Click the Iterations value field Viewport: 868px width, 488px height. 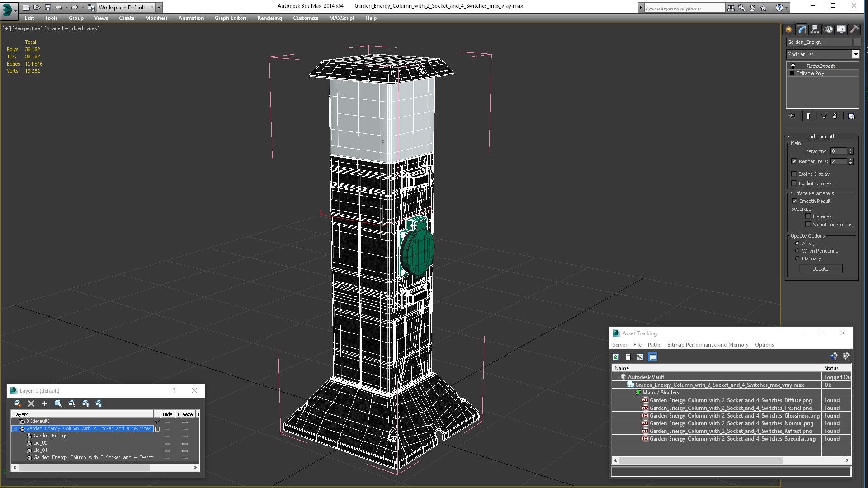click(x=839, y=151)
